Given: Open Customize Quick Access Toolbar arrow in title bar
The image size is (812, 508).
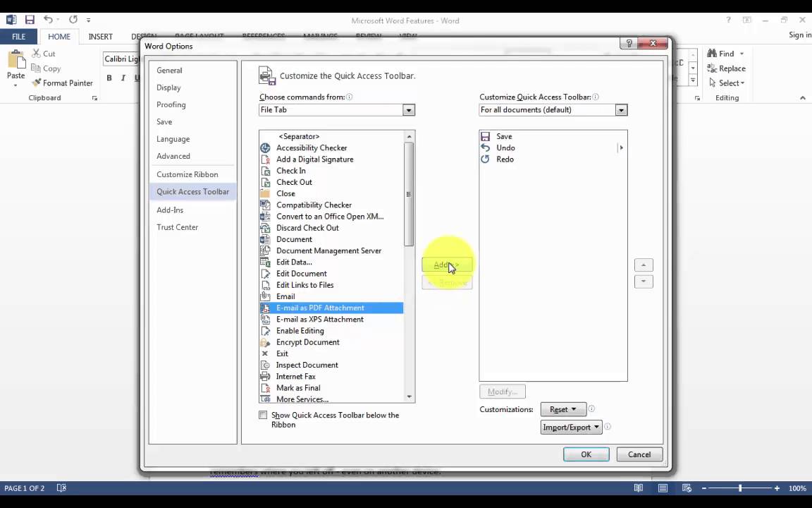Looking at the screenshot, I should tap(89, 20).
